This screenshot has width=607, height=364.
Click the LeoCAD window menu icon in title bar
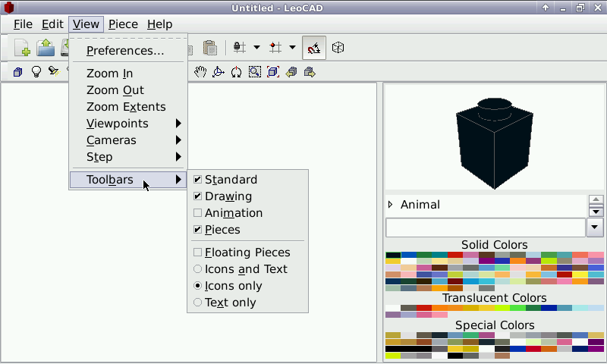pyautogui.click(x=8, y=8)
